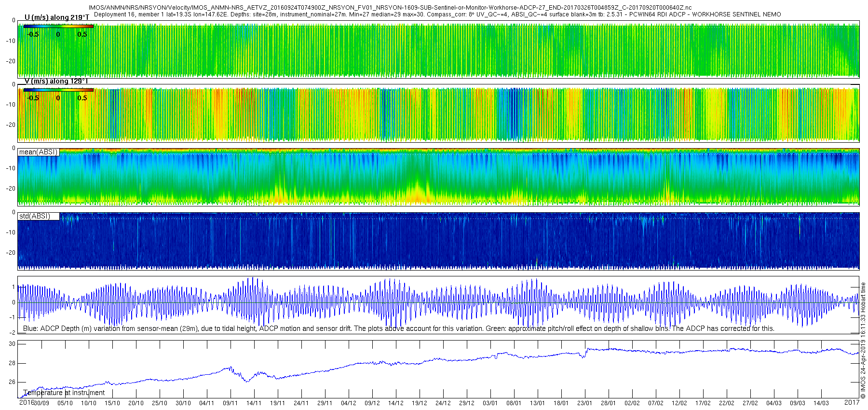Click the '15/10' date tick label
Image resolution: width=868 pixels, height=410 pixels.
click(x=112, y=403)
